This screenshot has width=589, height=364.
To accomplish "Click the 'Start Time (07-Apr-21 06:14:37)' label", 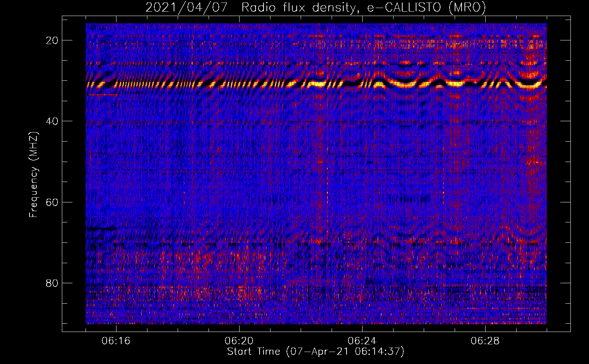I will coord(316,352).
